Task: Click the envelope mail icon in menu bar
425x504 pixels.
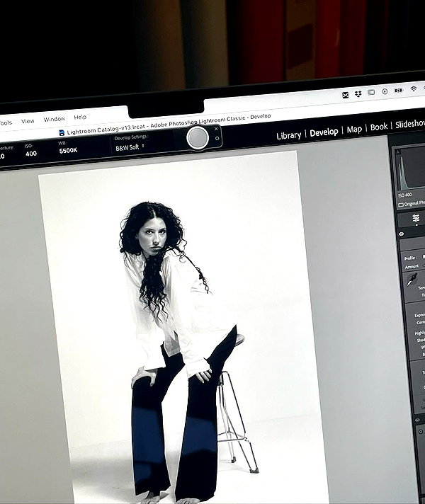Action: [345, 95]
